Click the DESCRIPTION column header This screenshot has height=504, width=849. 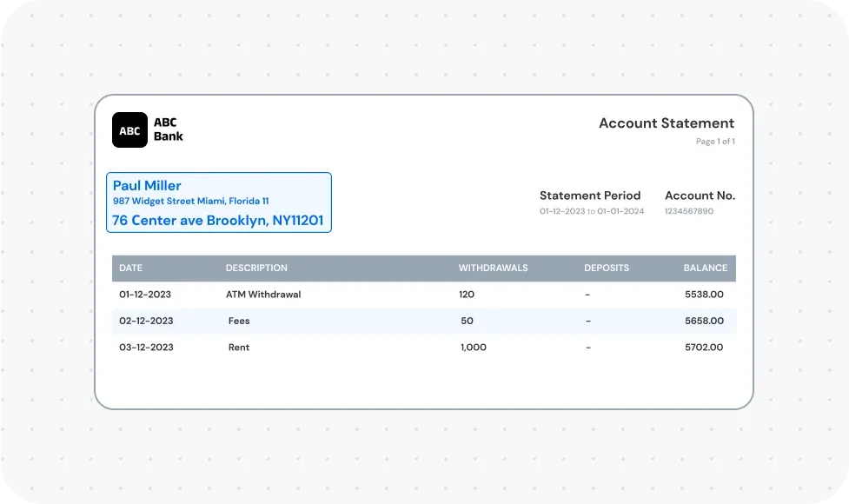[256, 269]
